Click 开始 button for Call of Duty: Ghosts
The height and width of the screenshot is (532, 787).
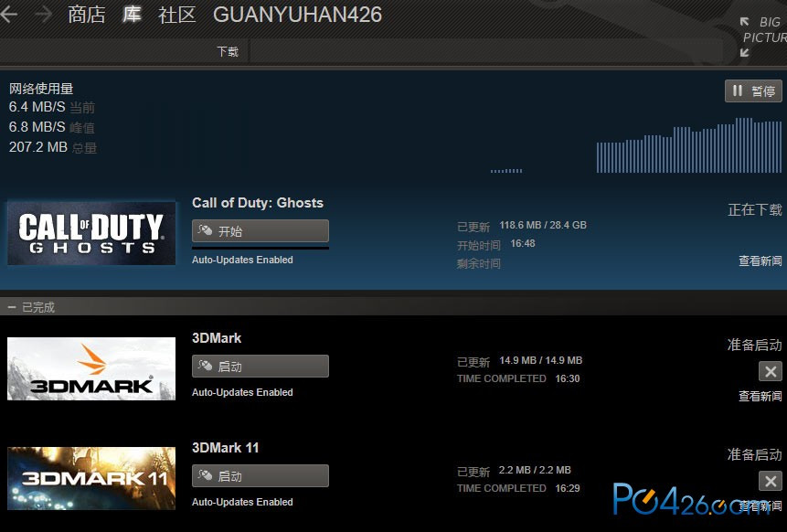[260, 231]
